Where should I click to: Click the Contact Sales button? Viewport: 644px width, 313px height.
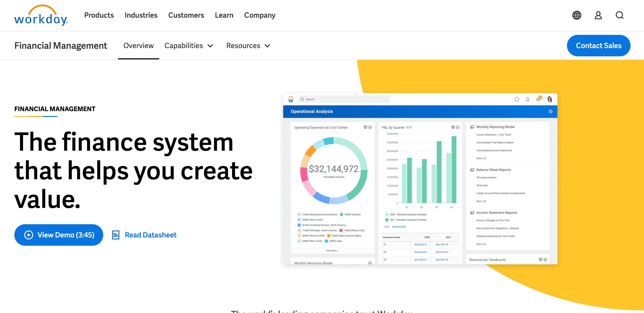599,46
